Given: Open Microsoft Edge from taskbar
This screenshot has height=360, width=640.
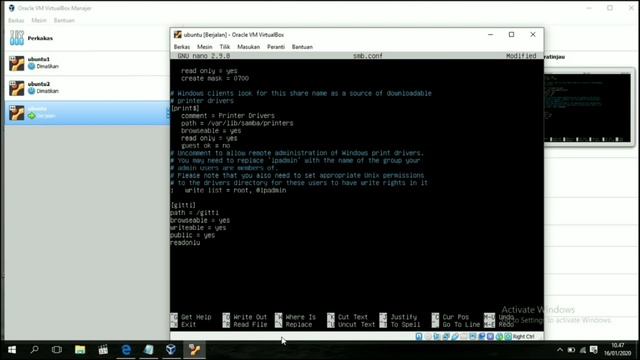Looking at the screenshot, I should pyautogui.click(x=126, y=350).
